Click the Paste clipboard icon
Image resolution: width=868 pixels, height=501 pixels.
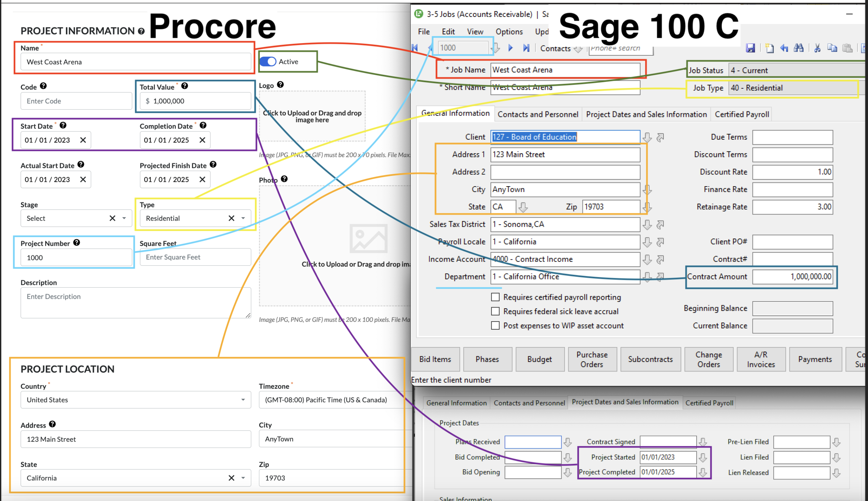coord(847,48)
